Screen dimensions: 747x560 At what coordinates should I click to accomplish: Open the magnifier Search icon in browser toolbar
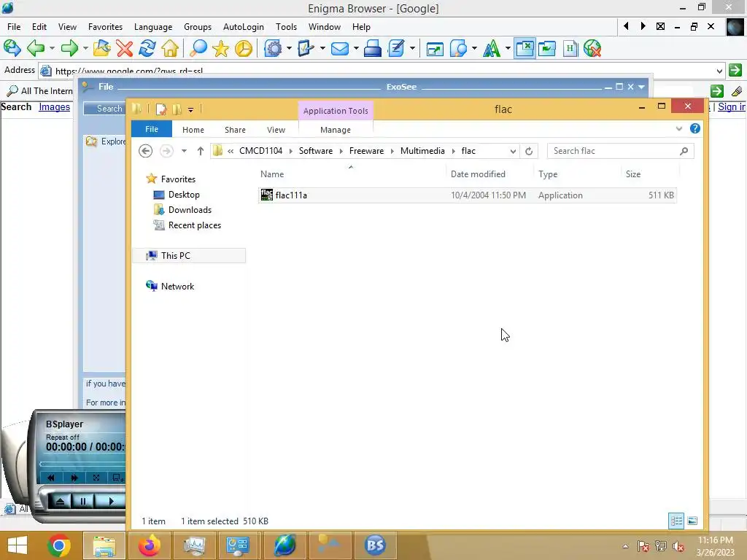coord(198,48)
